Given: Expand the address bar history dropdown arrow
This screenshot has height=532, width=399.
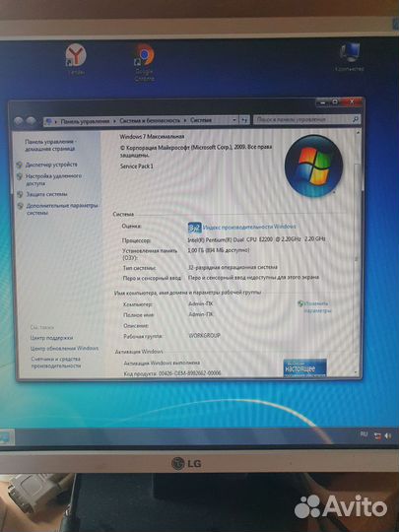Looking at the screenshot, I should pos(234,120).
